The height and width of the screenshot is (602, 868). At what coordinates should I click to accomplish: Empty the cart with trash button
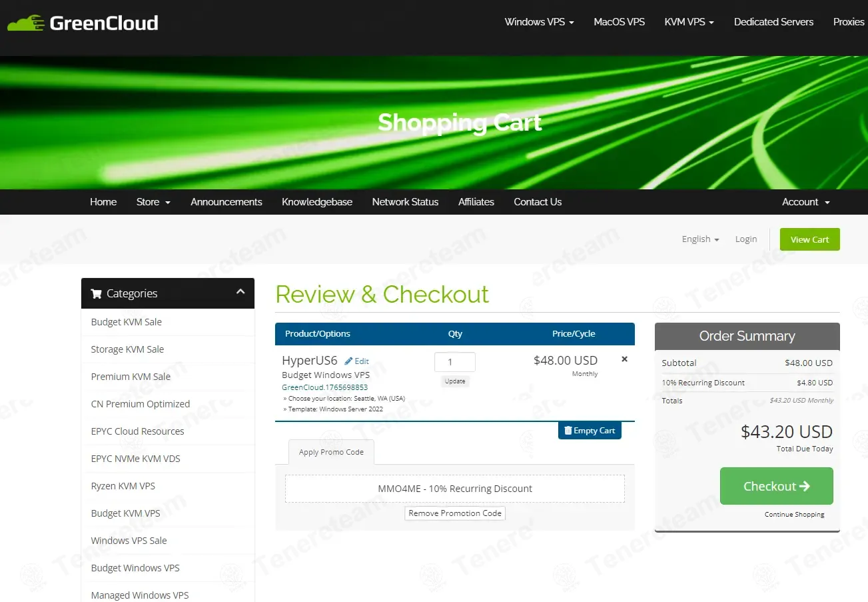590,431
